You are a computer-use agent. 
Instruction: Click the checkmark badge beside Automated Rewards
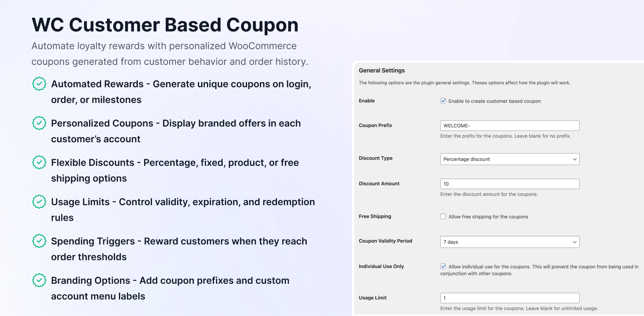39,84
